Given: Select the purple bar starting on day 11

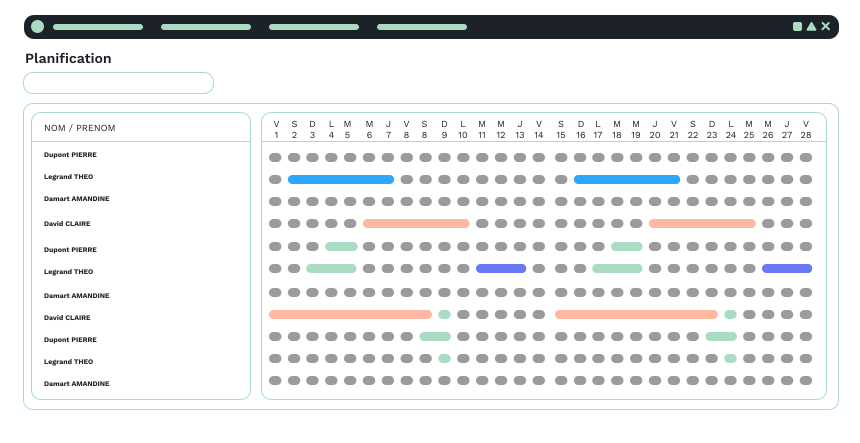Looking at the screenshot, I should 501,269.
